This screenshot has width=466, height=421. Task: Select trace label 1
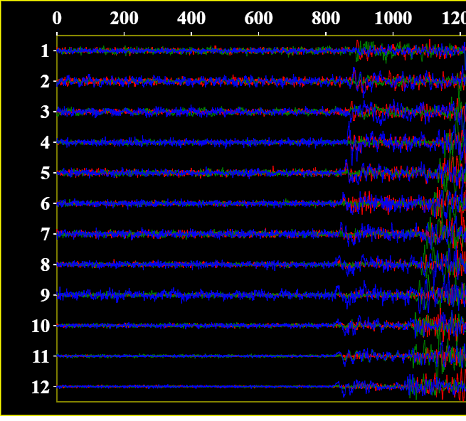point(45,51)
